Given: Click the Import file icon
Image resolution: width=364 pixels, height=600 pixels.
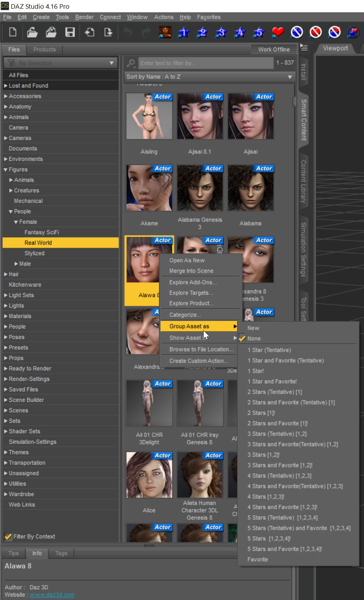Looking at the screenshot, I should [x=89, y=32].
